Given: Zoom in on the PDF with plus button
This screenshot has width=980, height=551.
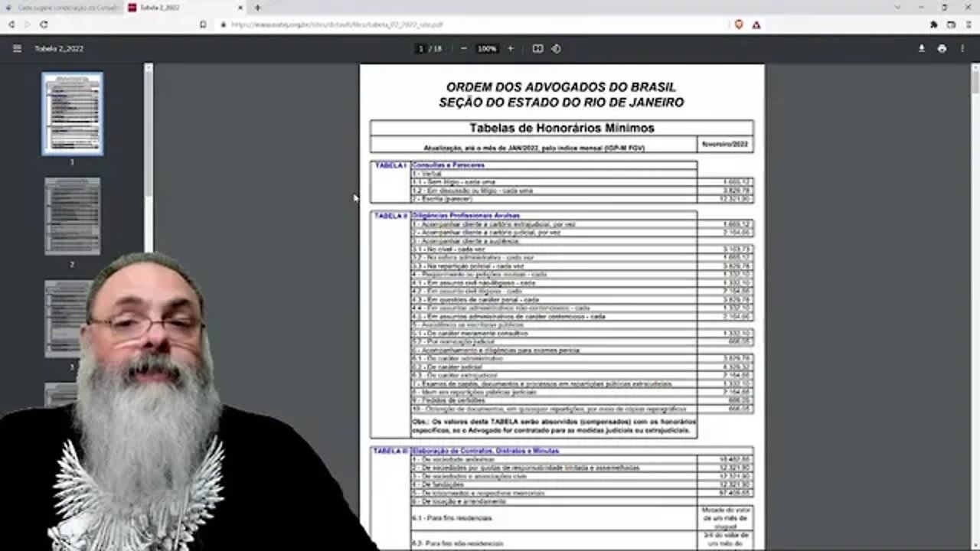Looking at the screenshot, I should click(511, 48).
